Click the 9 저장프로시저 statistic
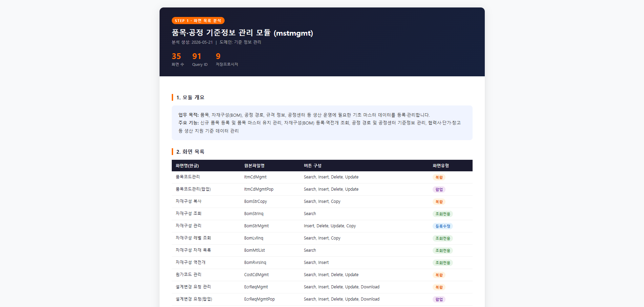 [x=227, y=59]
